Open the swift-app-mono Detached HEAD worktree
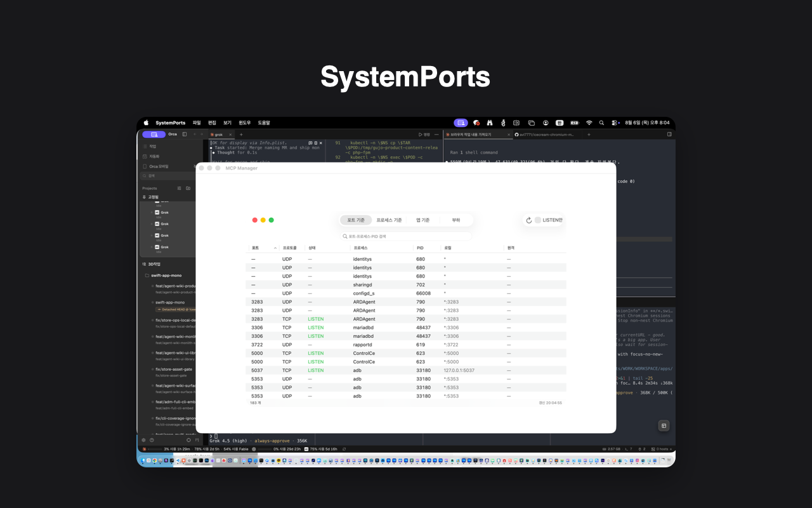Image resolution: width=812 pixels, height=508 pixels. point(173,305)
